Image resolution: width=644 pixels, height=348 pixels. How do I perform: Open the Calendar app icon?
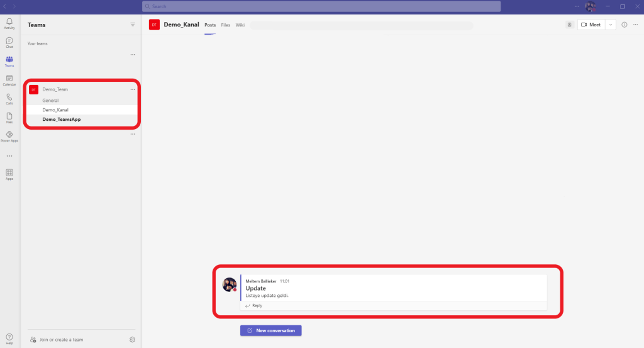(9, 80)
